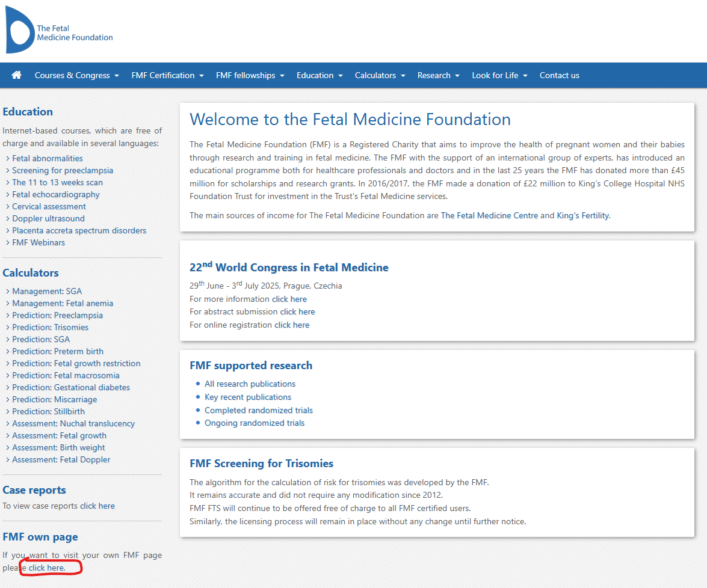The image size is (707, 588).
Task: Open Assessment: Nuchal translucency
Action: click(x=73, y=423)
